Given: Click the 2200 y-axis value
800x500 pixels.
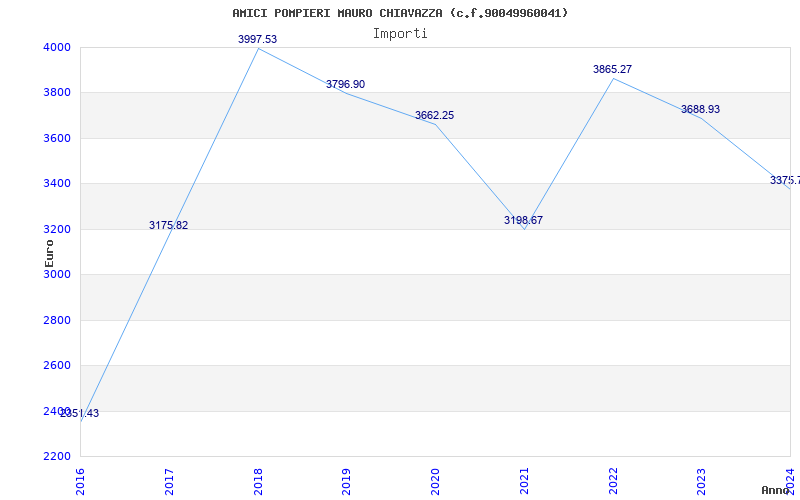Looking at the screenshot, I should point(57,457).
